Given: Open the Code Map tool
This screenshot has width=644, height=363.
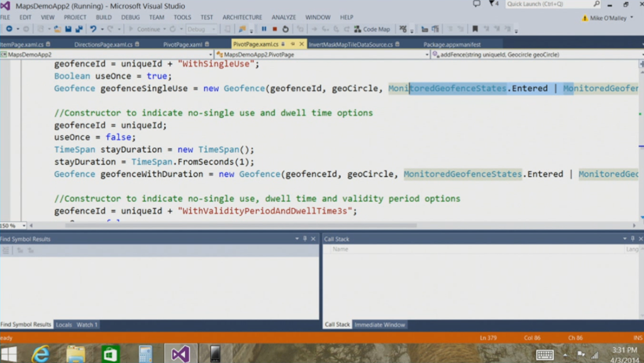Looking at the screenshot, I should tap(372, 29).
